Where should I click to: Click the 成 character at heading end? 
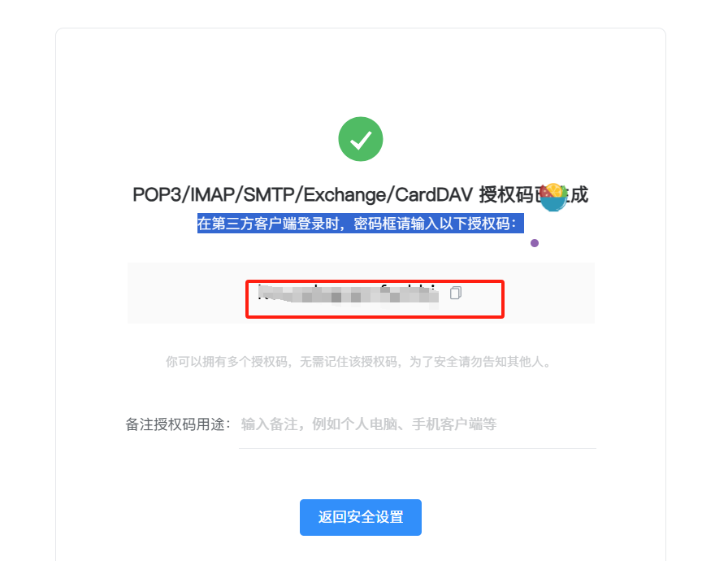tap(579, 194)
